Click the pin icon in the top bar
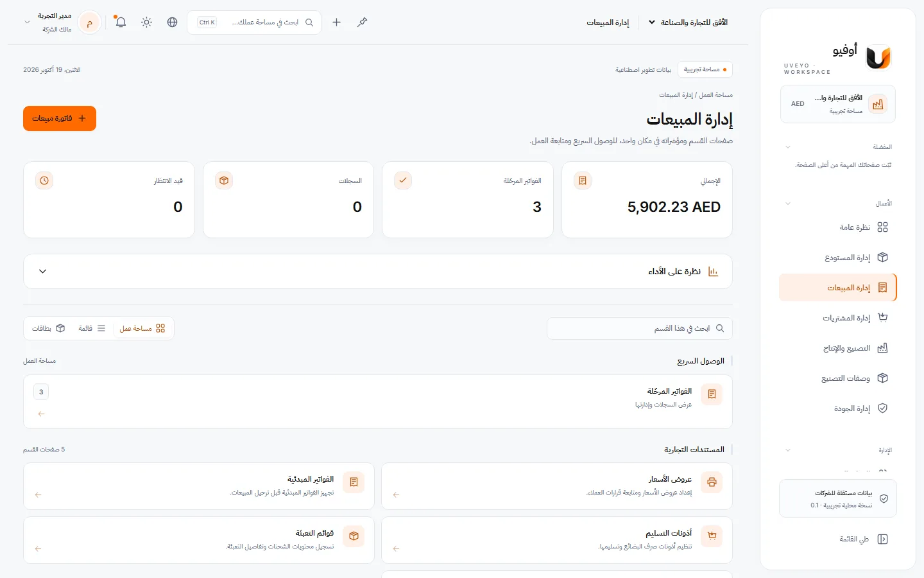This screenshot has height=578, width=924. tap(363, 22)
